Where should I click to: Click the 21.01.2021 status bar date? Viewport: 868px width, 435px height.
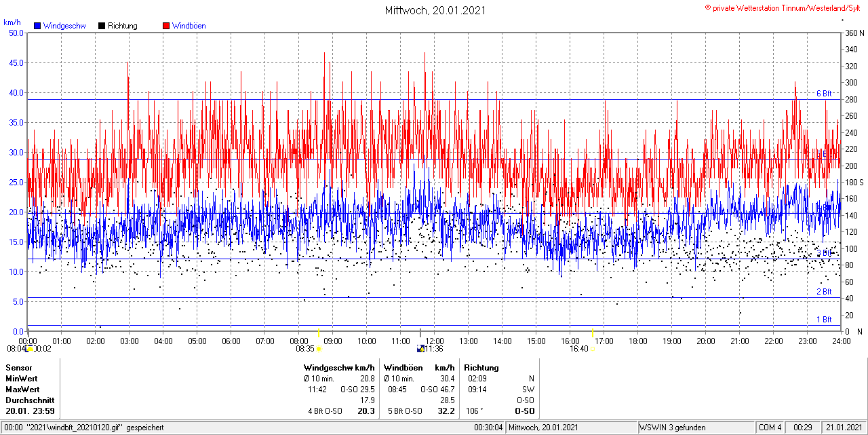pos(843,428)
